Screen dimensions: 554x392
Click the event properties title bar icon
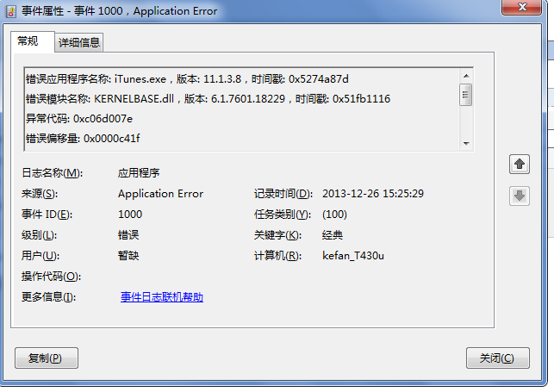(x=11, y=11)
